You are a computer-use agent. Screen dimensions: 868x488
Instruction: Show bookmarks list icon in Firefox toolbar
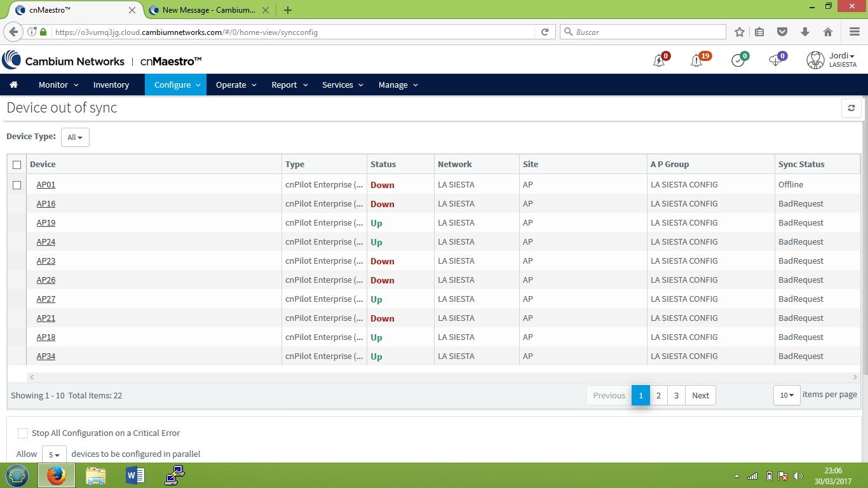tap(761, 32)
